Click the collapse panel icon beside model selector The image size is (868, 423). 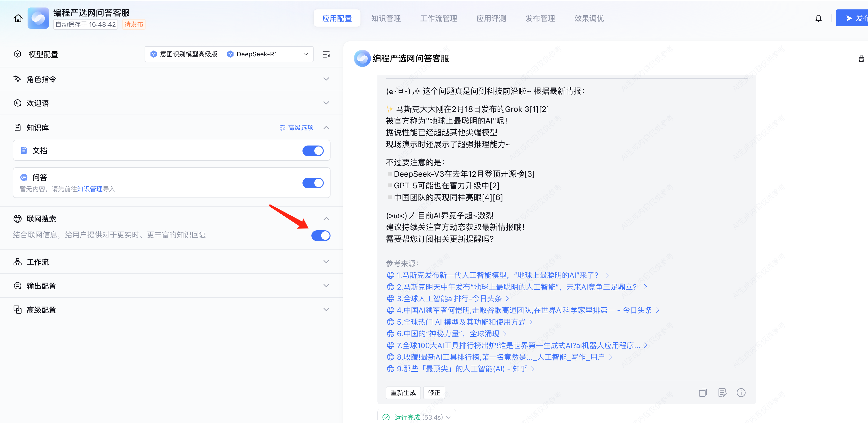(x=326, y=54)
